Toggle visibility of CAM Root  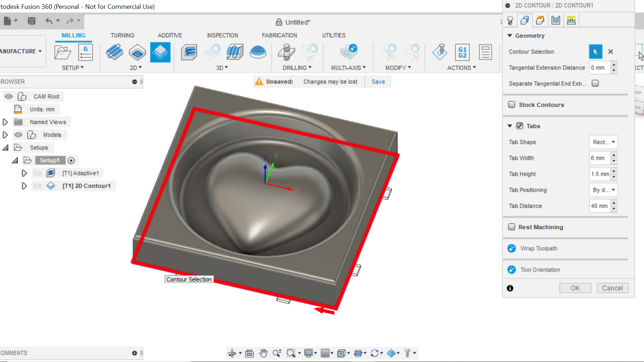9,96
